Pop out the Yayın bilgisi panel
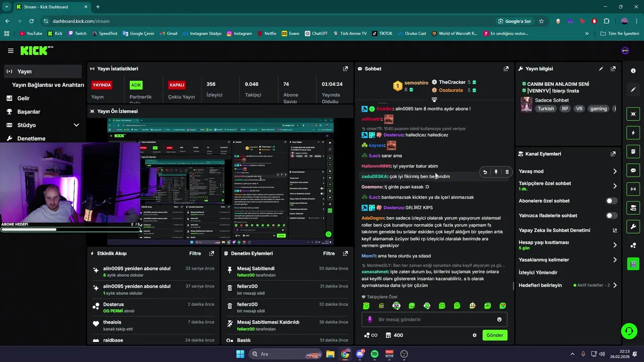The image size is (644, 362). pyautogui.click(x=613, y=69)
